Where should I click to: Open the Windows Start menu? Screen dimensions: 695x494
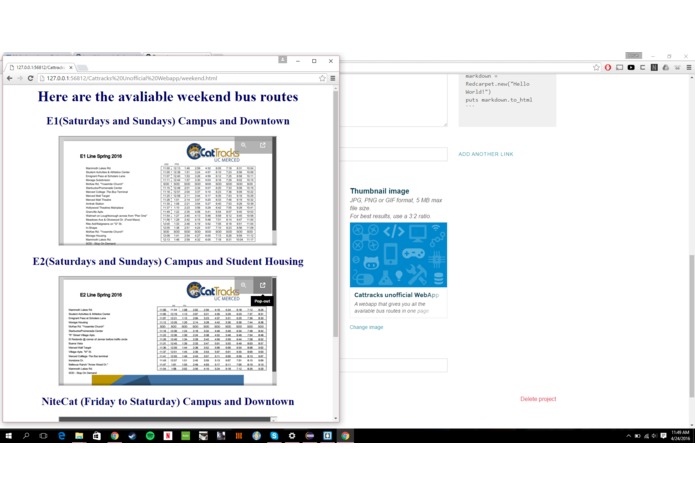pyautogui.click(x=8, y=436)
